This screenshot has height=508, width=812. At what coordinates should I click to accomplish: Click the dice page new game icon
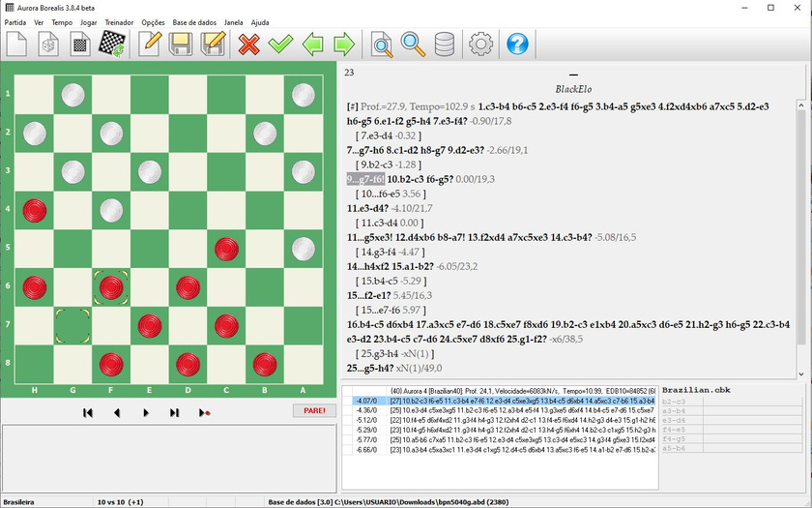(x=48, y=44)
